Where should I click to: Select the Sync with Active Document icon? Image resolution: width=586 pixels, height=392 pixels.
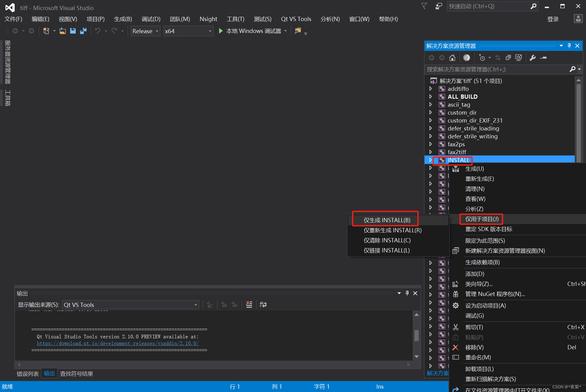[497, 57]
